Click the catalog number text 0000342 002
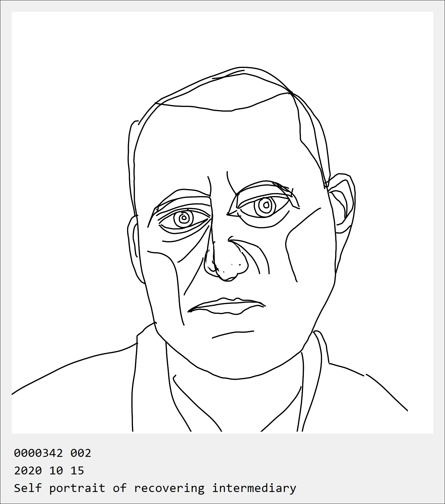 pyautogui.click(x=53, y=453)
